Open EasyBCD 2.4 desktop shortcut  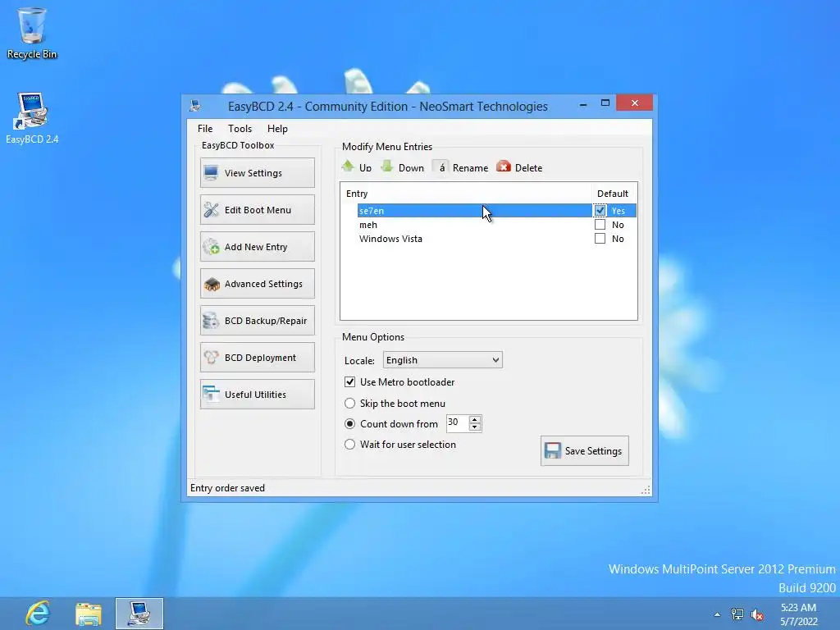(32, 118)
